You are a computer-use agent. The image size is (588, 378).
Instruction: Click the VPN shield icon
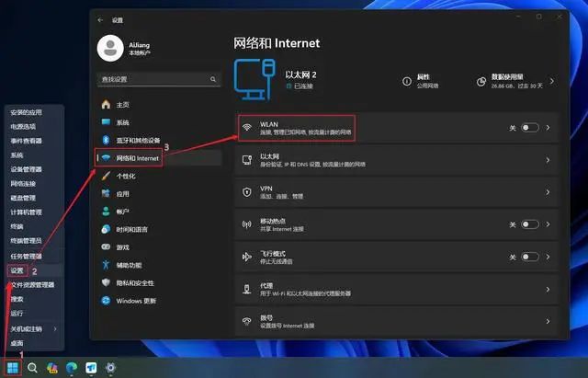247,192
